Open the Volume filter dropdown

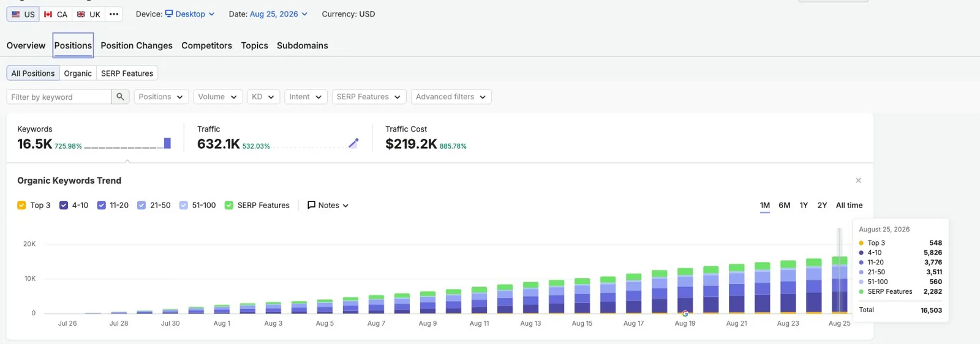(x=218, y=97)
